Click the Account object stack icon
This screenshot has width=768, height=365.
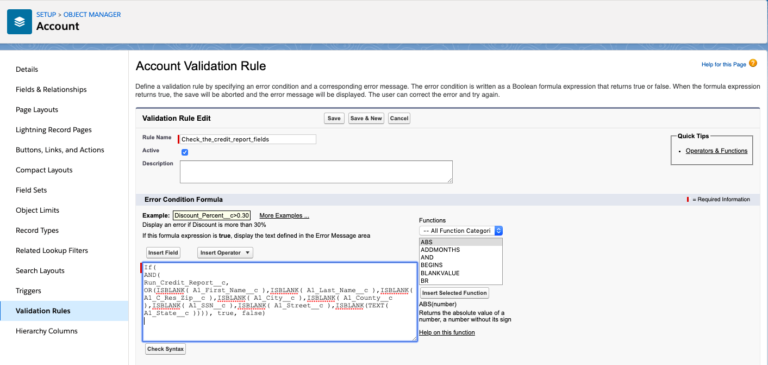coord(19,22)
